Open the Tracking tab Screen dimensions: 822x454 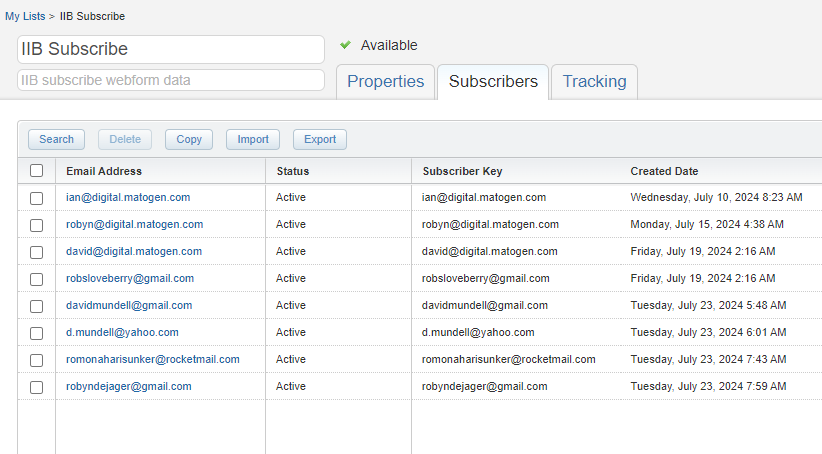[594, 82]
